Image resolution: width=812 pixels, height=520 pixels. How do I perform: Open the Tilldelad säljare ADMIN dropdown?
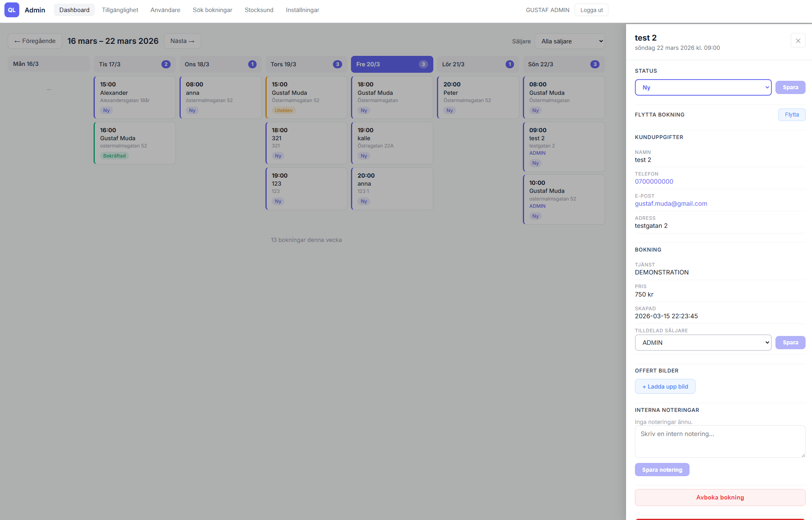[703, 343]
